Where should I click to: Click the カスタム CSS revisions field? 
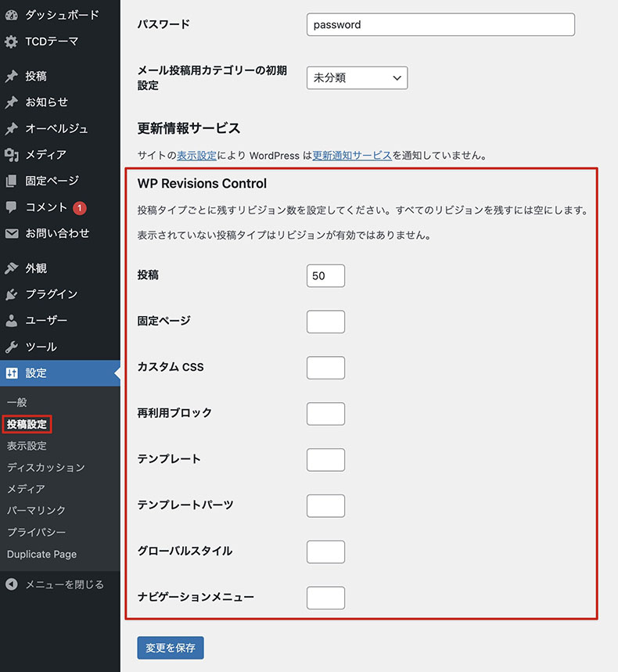coord(325,368)
